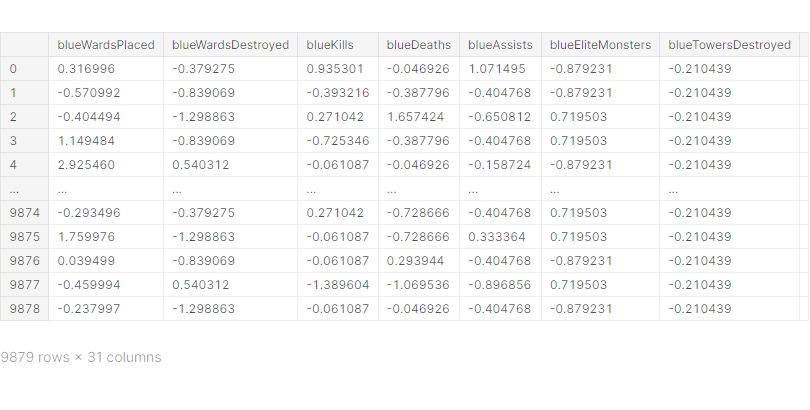Click the blueDeaths column header
The height and width of the screenshot is (410, 810).
pos(419,45)
